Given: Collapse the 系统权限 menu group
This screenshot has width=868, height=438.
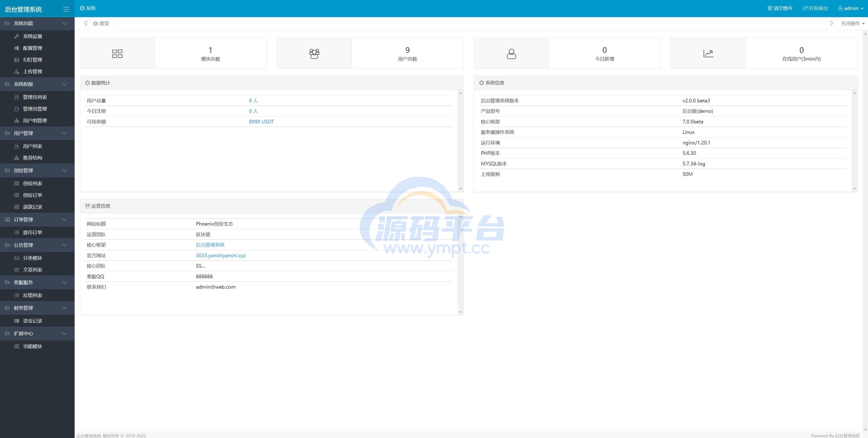Looking at the screenshot, I should click(37, 84).
